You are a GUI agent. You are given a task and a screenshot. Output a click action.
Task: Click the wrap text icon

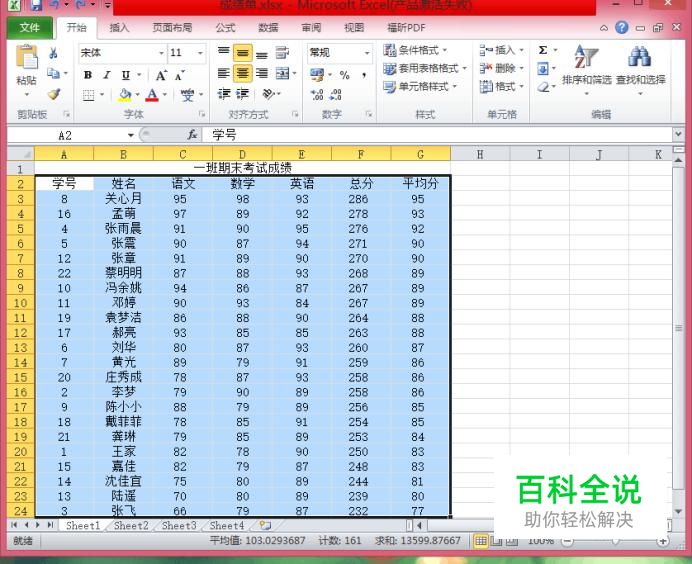[x=282, y=53]
